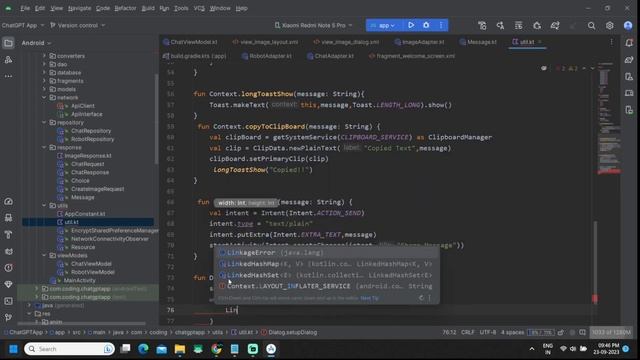This screenshot has width=640, height=360.
Task: Open Terminal tool window icon
Action: pyautogui.click(x=8, y=301)
